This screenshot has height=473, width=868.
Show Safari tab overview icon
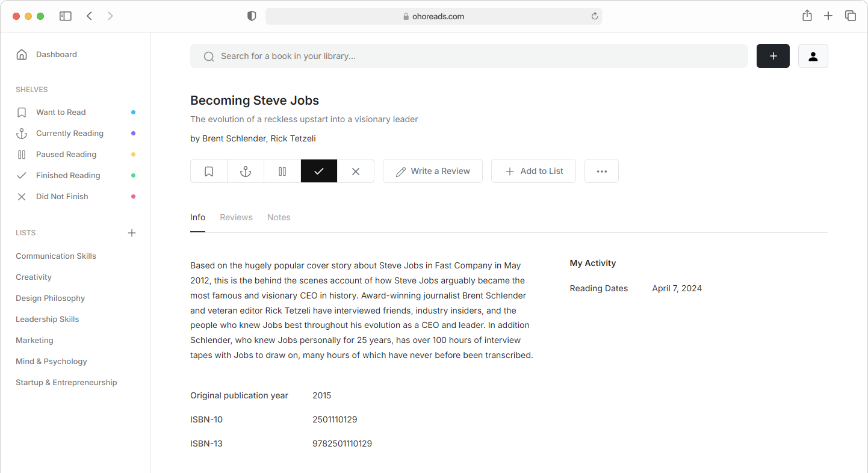click(851, 16)
